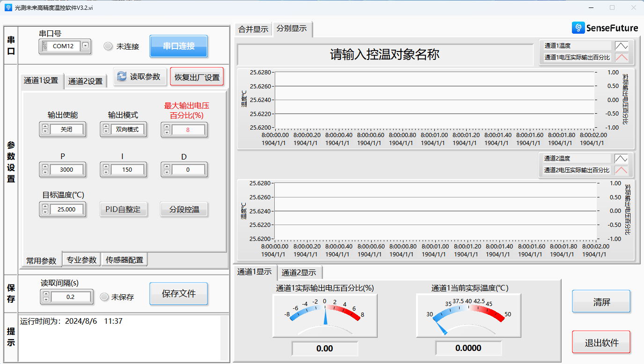Decrease the P value with its down arrow

pyautogui.click(x=45, y=172)
